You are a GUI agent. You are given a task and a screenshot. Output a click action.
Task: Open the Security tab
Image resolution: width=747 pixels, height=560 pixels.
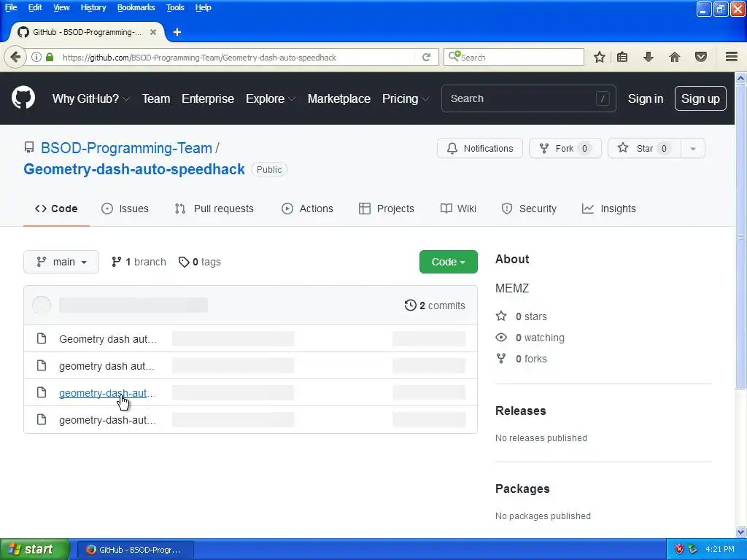click(529, 209)
